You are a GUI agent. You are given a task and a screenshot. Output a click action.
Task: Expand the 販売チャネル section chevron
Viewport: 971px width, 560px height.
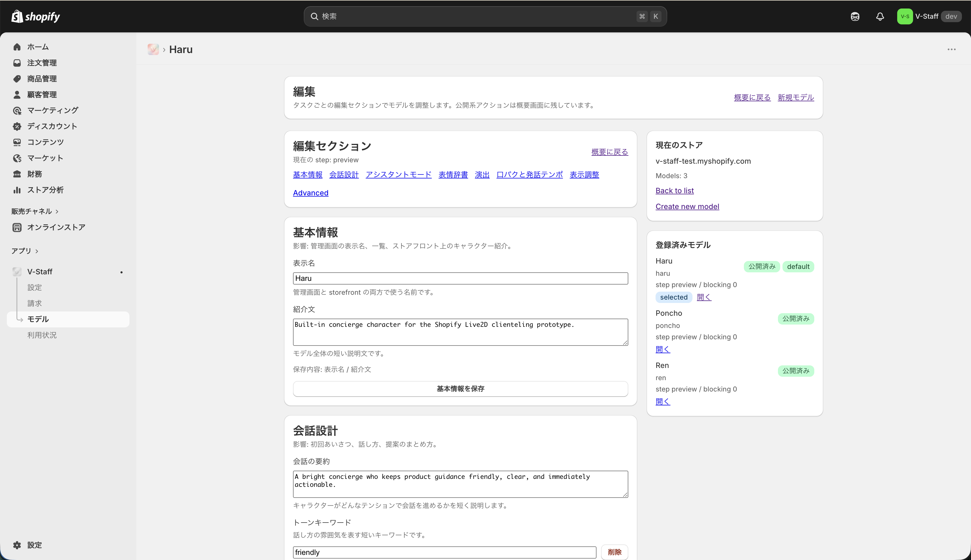coord(57,212)
